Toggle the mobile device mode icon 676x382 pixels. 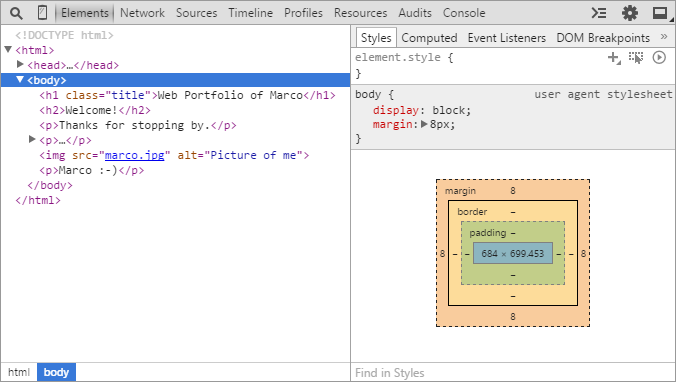click(x=42, y=13)
